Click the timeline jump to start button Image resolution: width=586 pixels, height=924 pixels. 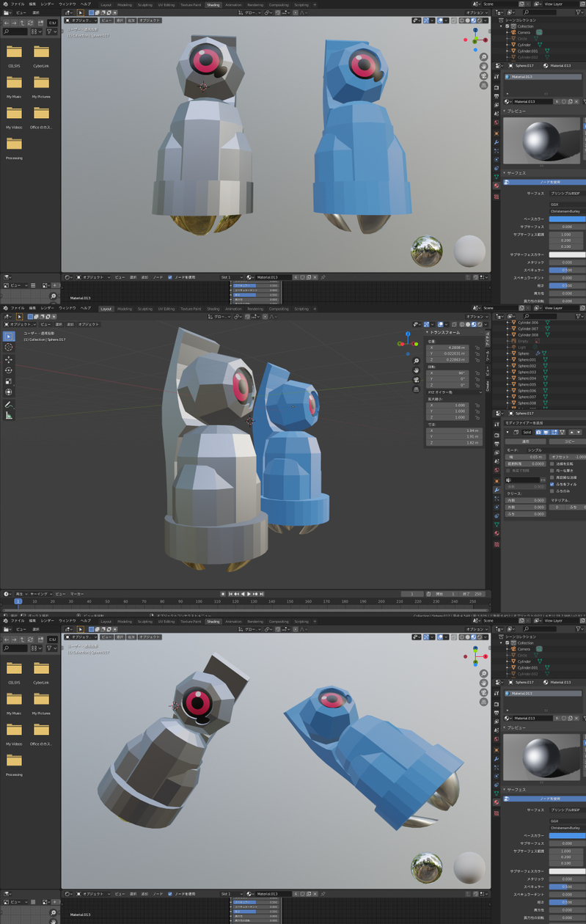230,594
